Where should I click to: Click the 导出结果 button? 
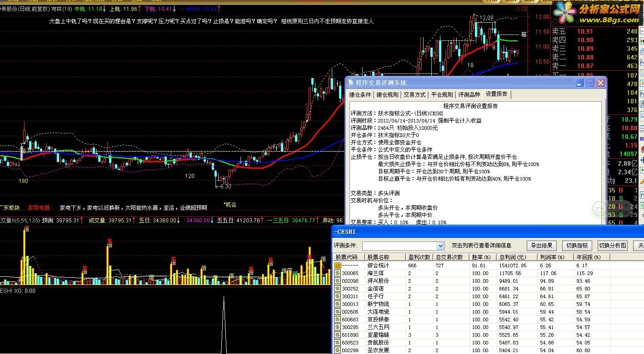541,246
